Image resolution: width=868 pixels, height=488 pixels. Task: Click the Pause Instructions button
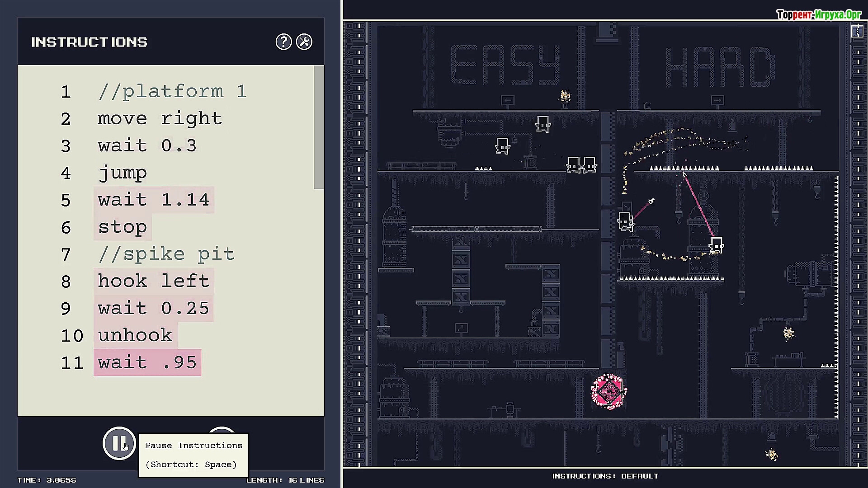118,443
